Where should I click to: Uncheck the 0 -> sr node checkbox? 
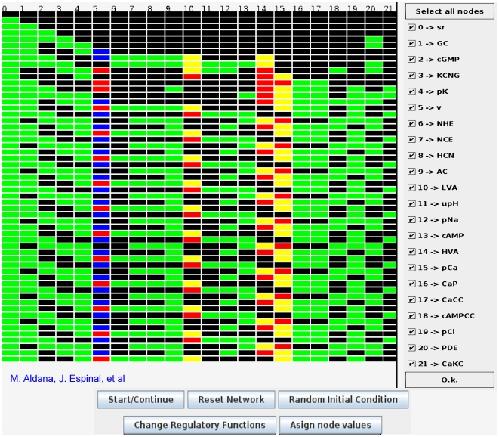coord(412,27)
